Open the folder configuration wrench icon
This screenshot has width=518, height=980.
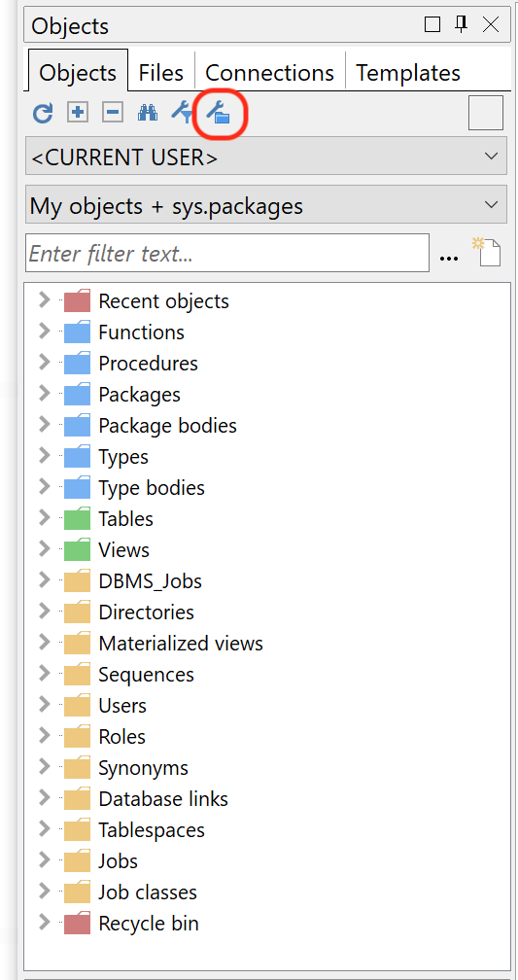220,114
